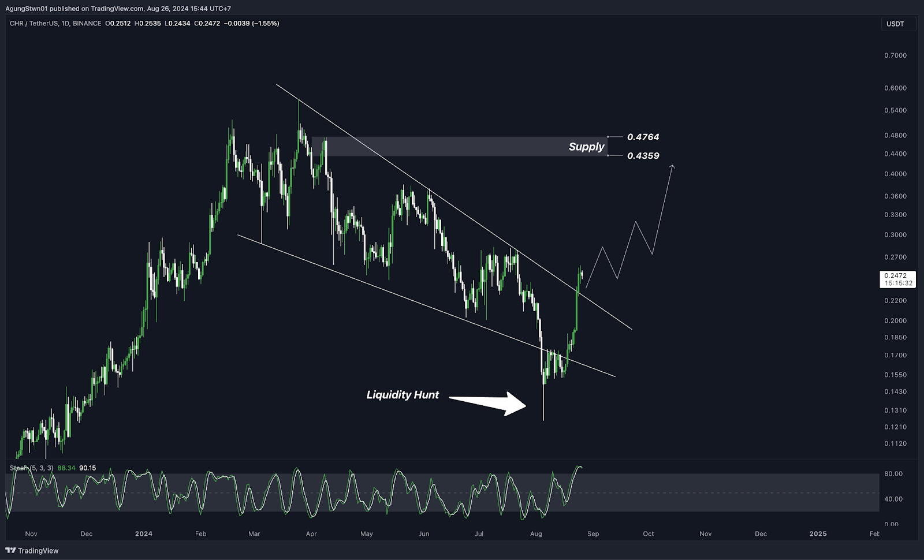Select the low value L0.2434
Screen dimensions: 924x560
pos(177,24)
